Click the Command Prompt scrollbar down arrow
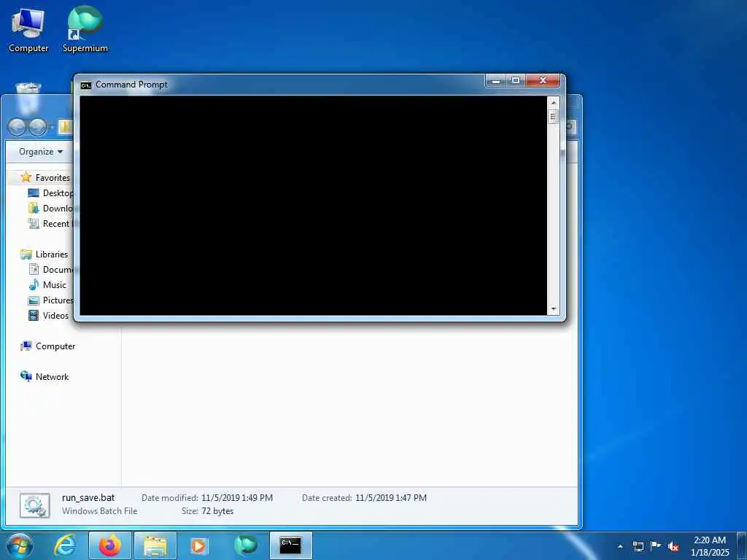 pyautogui.click(x=553, y=309)
